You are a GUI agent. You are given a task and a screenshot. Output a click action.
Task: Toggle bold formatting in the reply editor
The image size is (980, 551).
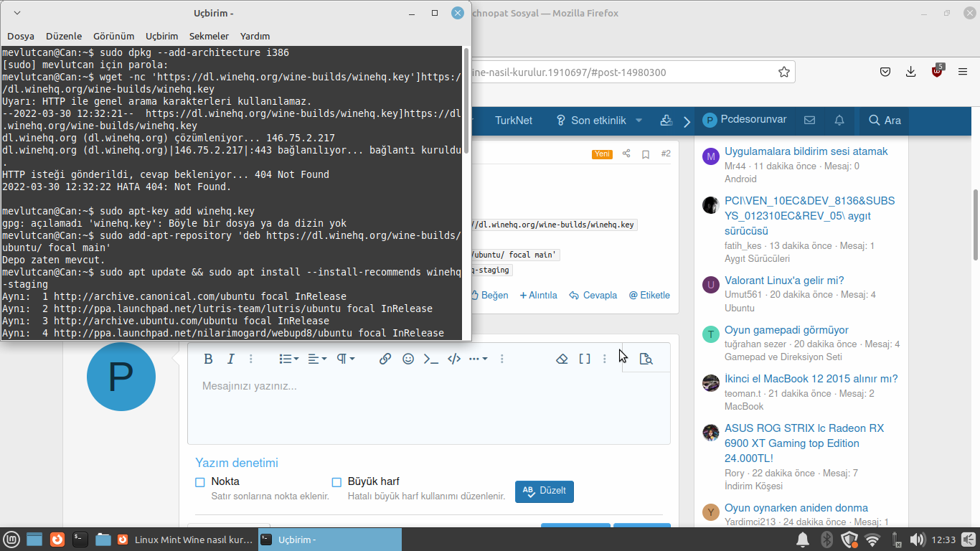click(208, 359)
